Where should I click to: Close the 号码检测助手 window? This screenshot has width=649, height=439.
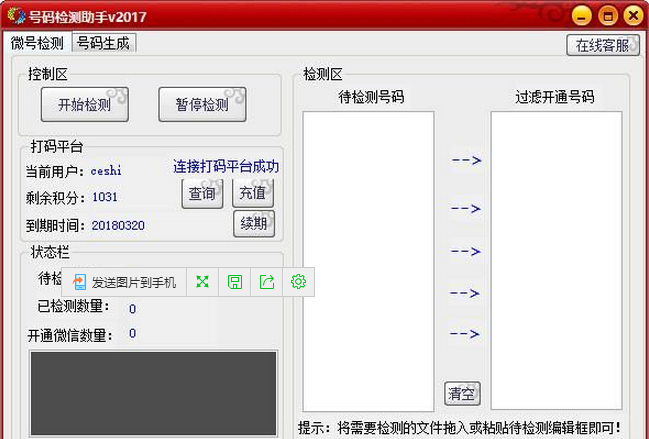point(633,16)
